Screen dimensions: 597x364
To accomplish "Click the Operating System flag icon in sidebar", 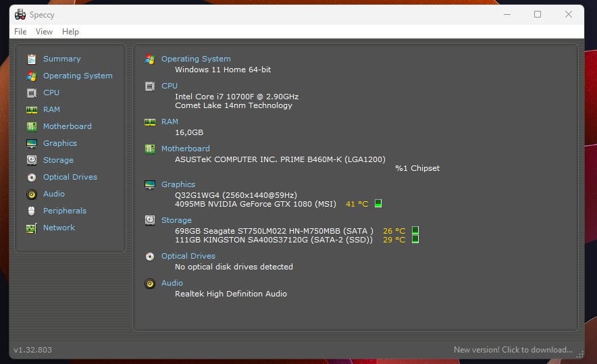I will pos(32,76).
